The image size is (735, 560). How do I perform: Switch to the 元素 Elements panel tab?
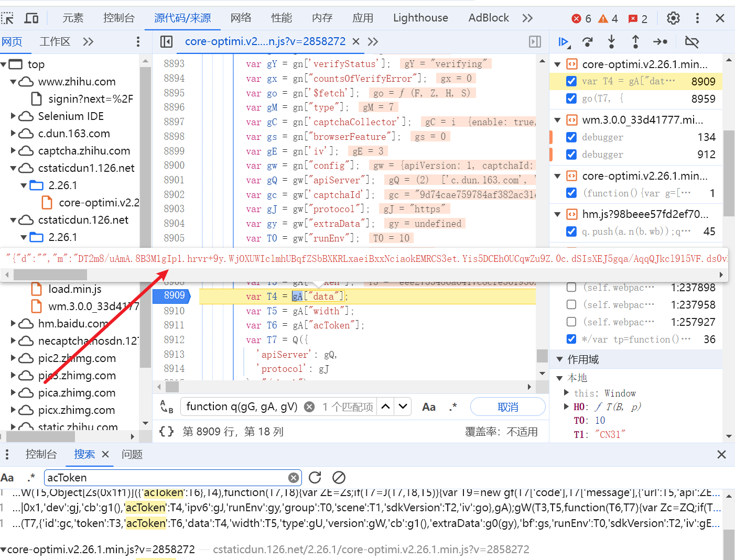[73, 18]
